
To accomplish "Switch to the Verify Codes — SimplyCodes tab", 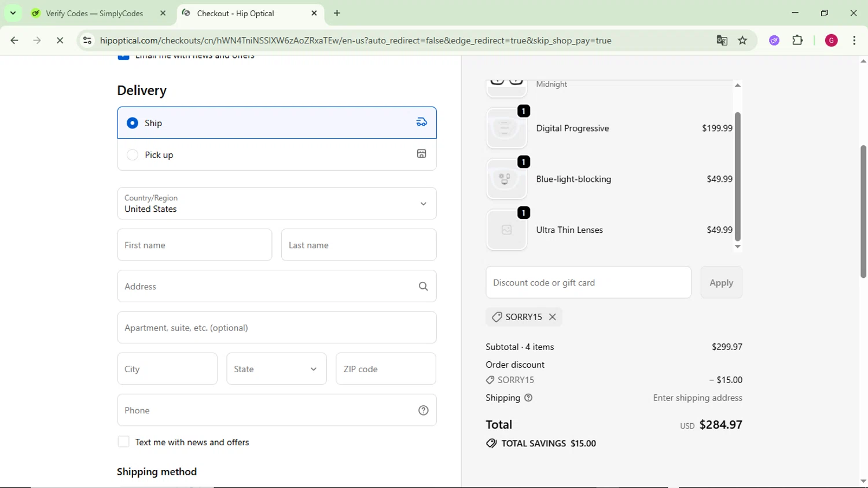I will [94, 13].
